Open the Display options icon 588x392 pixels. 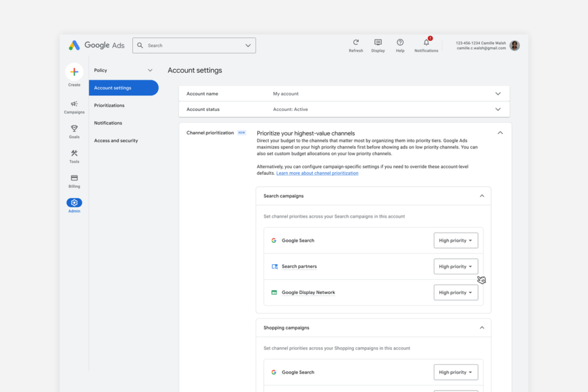tap(378, 42)
